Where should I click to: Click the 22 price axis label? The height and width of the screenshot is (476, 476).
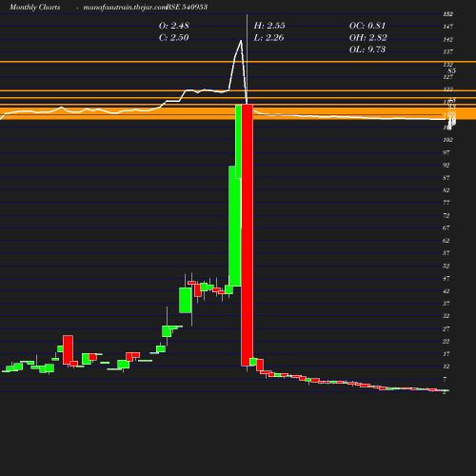pyautogui.click(x=446, y=341)
